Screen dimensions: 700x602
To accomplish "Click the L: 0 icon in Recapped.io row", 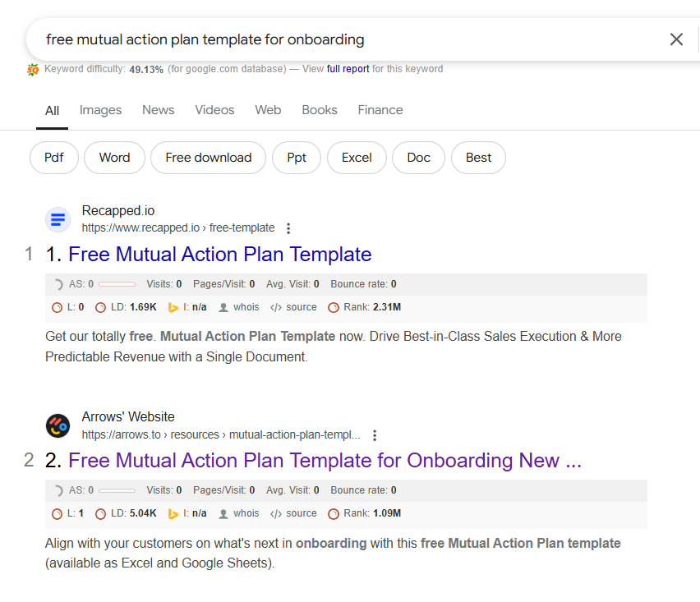I will pyautogui.click(x=58, y=307).
